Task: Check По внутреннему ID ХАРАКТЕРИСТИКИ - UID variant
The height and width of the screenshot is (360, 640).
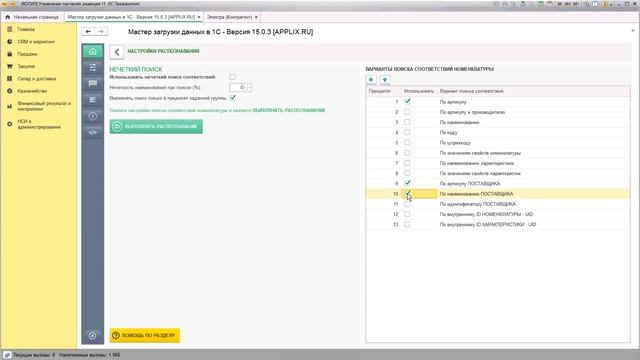Action: [407, 224]
